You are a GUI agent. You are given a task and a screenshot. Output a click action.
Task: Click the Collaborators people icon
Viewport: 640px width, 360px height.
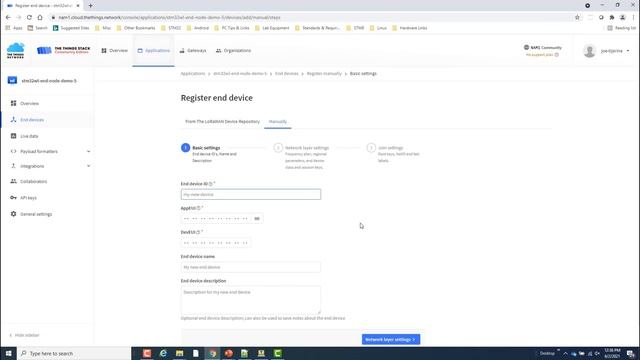(x=13, y=181)
